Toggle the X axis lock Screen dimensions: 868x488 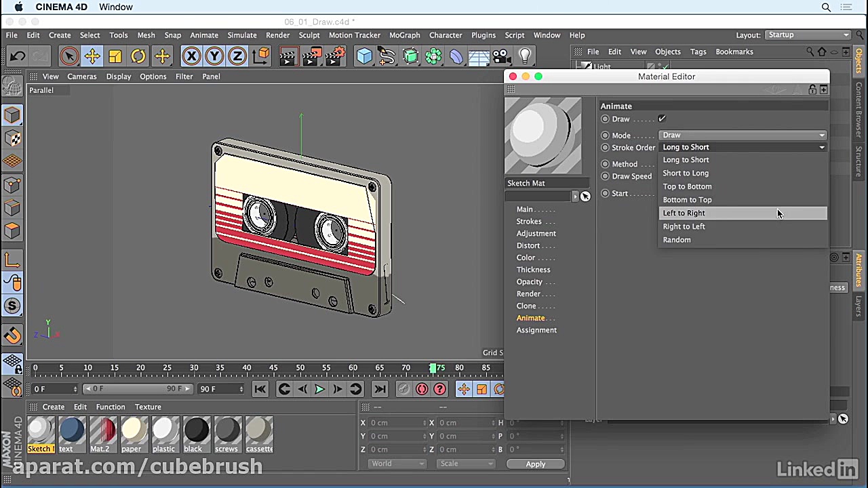click(191, 56)
